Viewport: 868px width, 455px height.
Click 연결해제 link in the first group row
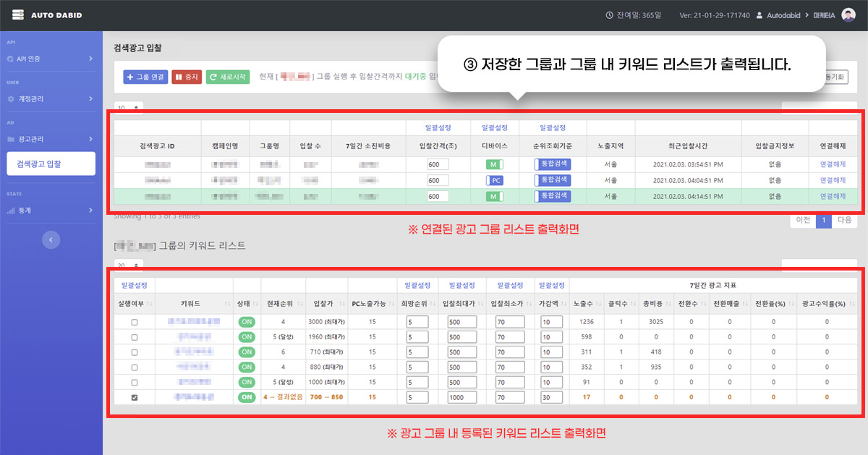(832, 164)
